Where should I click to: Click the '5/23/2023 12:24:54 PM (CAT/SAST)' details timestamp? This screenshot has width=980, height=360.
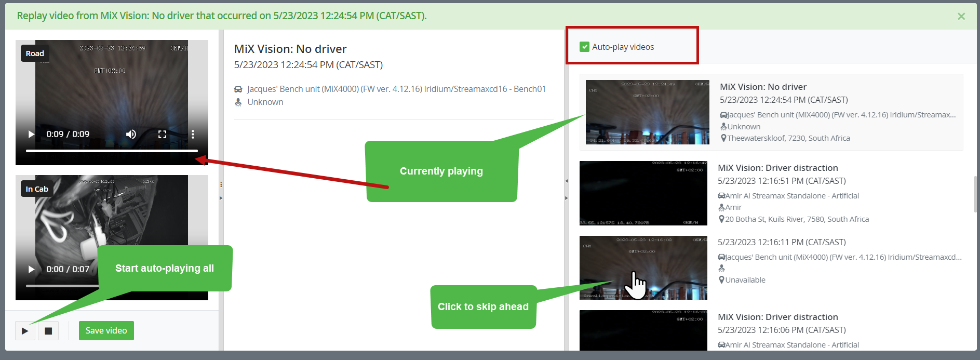(308, 65)
